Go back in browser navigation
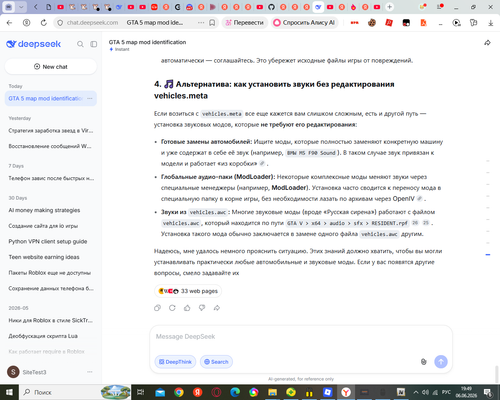This screenshot has height=400, width=500. tap(9, 23)
